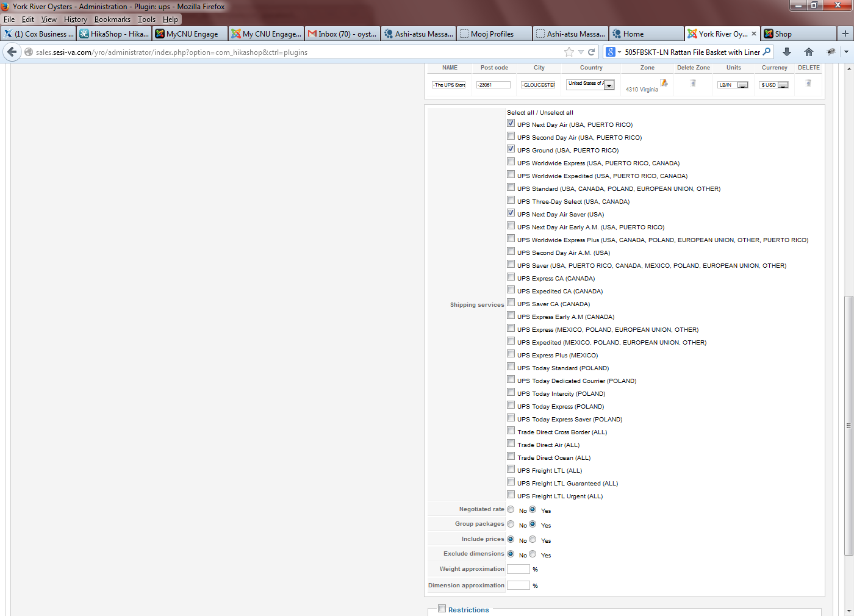Click the Delete Zone trash icon
This screenshot has height=616, width=854.
click(x=693, y=83)
